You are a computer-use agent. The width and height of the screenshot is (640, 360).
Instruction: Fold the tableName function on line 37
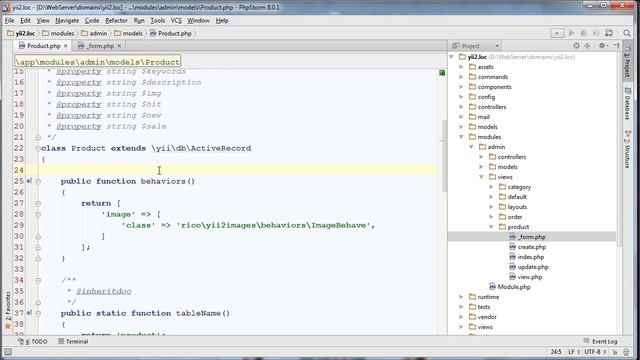[38, 313]
